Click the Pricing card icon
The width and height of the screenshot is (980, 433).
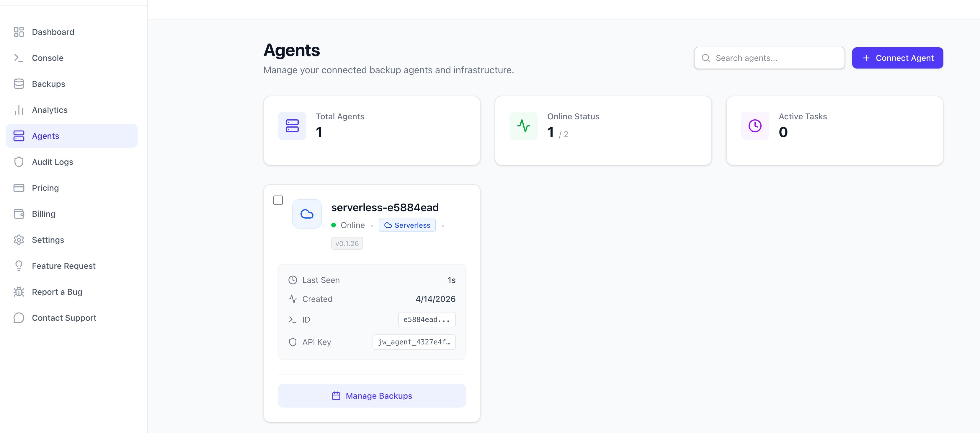pyautogui.click(x=19, y=188)
